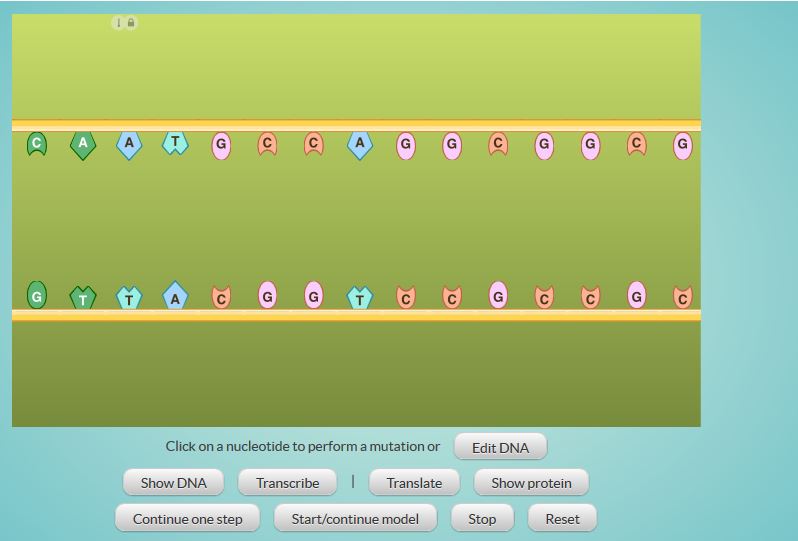Select the last C on the bottom strand
Screen dimensions: 798x541
(682, 298)
